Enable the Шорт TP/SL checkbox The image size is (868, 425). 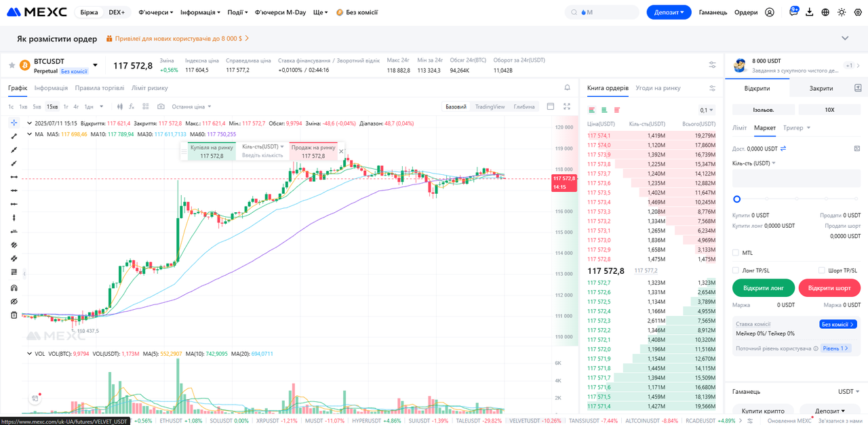pyautogui.click(x=822, y=270)
